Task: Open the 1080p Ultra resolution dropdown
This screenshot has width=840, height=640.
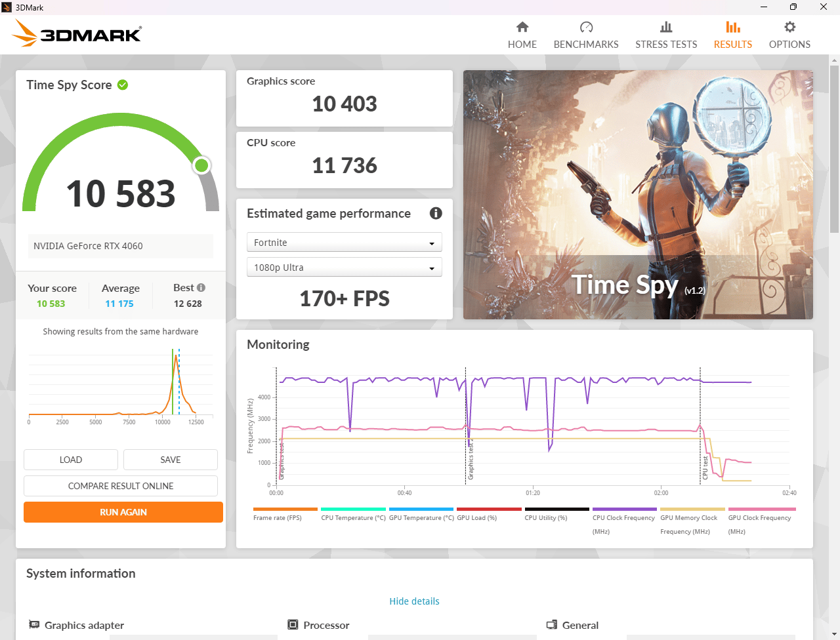Action: [345, 268]
